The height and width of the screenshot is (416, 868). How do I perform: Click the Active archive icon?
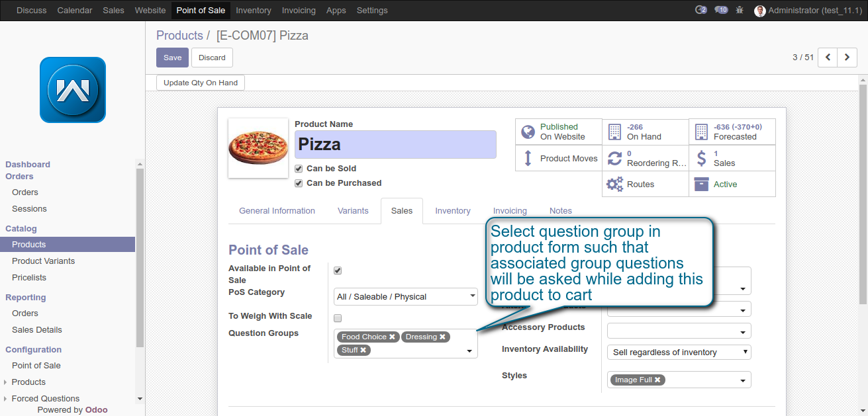tap(701, 185)
